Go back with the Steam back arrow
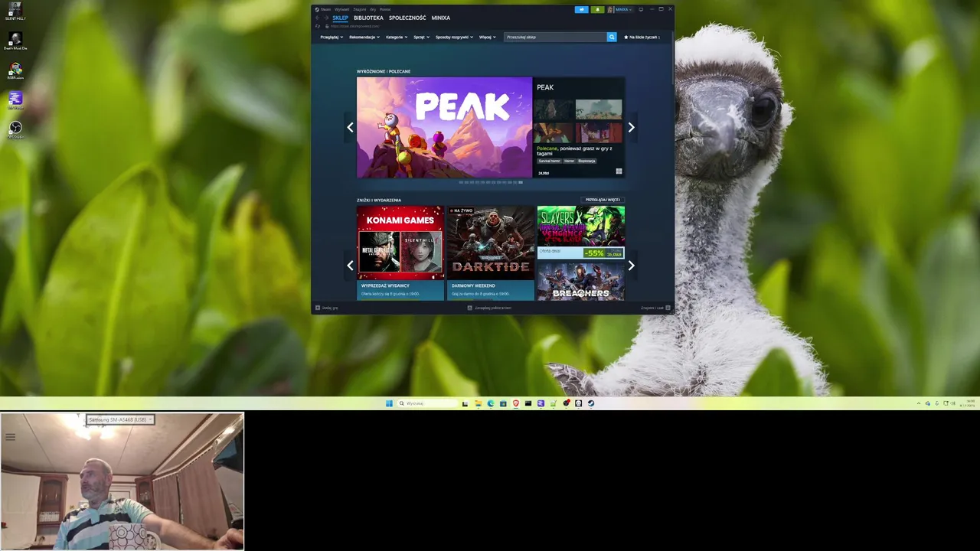This screenshot has height=551, width=980. click(318, 18)
